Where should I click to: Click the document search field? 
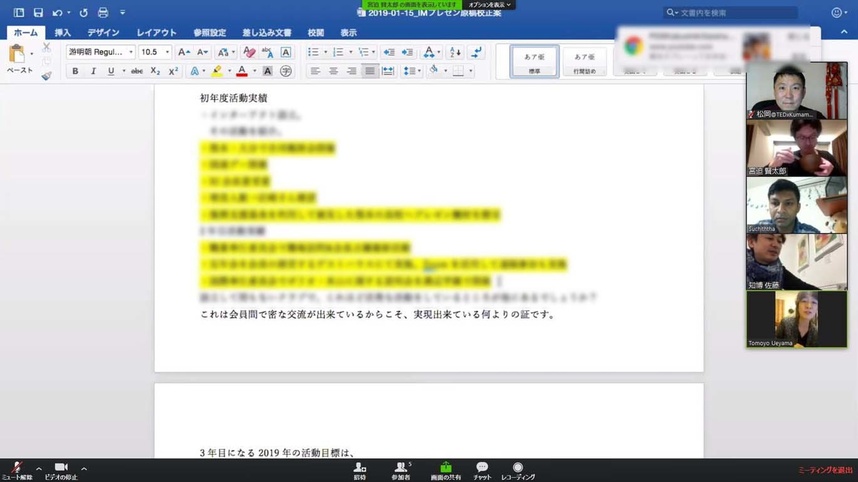click(735, 13)
